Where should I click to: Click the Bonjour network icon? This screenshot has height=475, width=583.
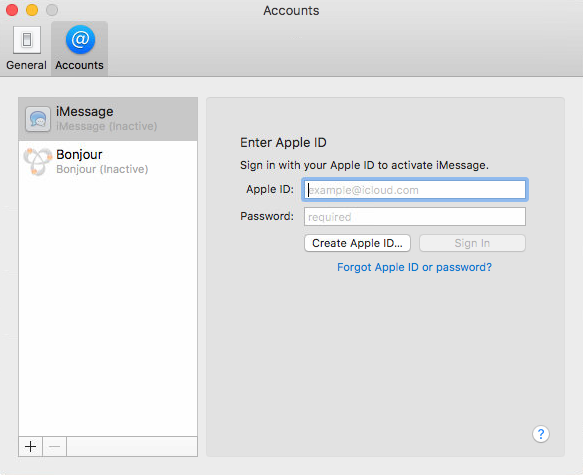(x=38, y=161)
